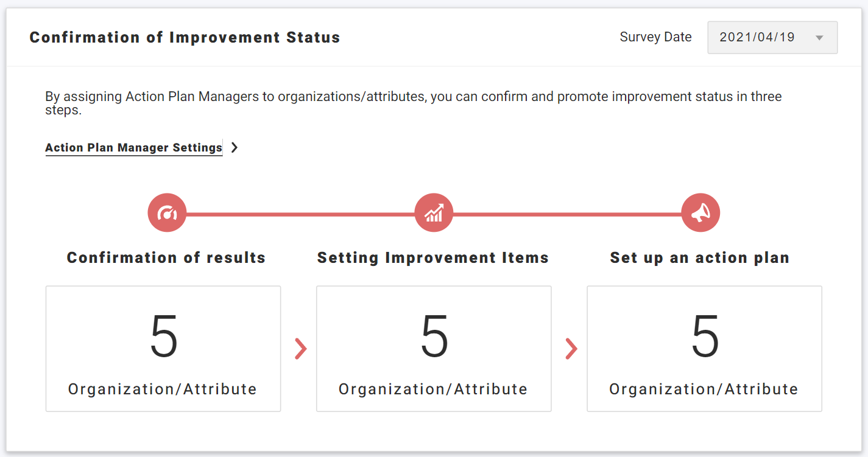Screen dimensions: 868x457
Task: Click red arrow between second and third cards
Action: 571,349
